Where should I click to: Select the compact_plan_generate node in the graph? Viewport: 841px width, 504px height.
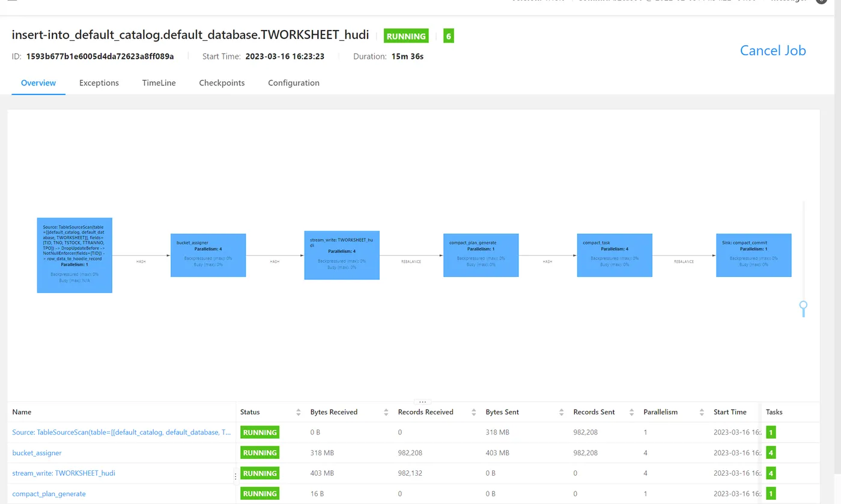tap(481, 255)
